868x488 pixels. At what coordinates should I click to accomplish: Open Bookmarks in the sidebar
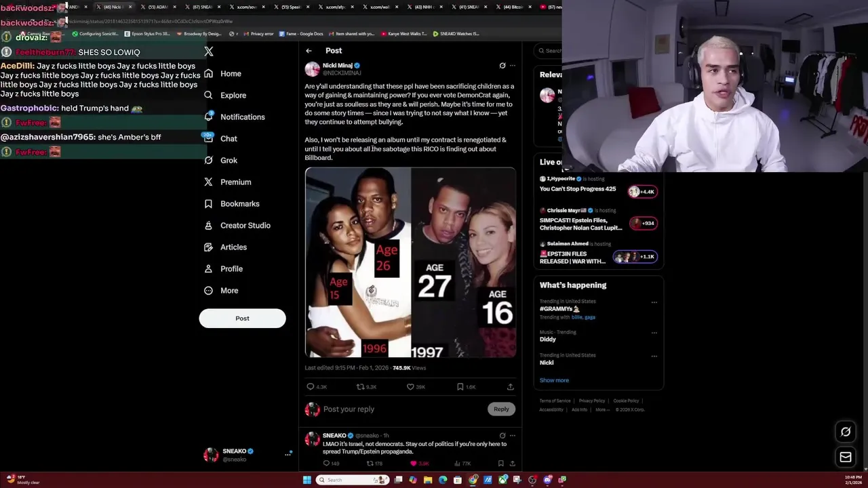click(x=231, y=203)
